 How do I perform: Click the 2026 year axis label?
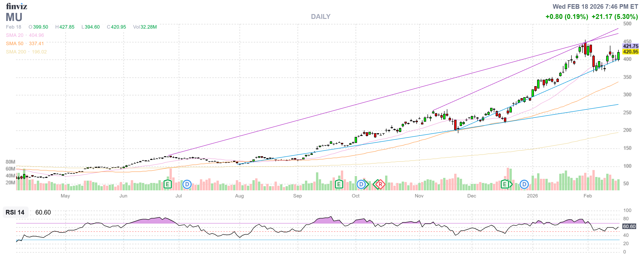532,196
